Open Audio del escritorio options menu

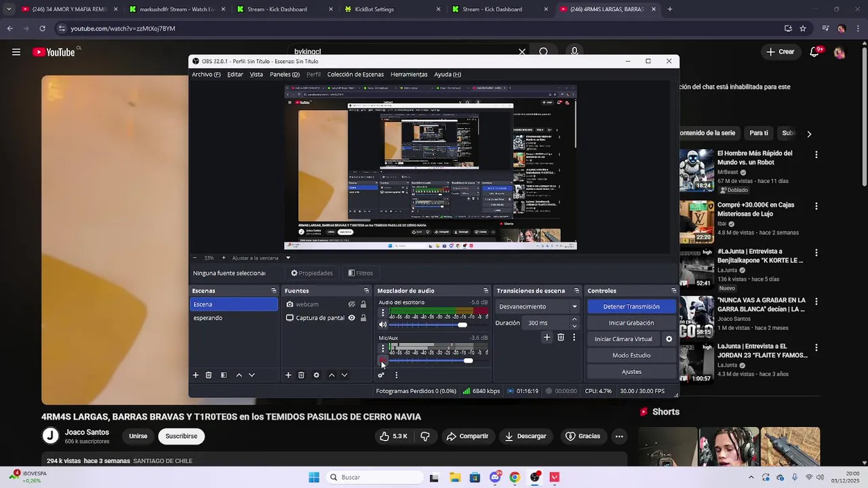[x=382, y=313]
